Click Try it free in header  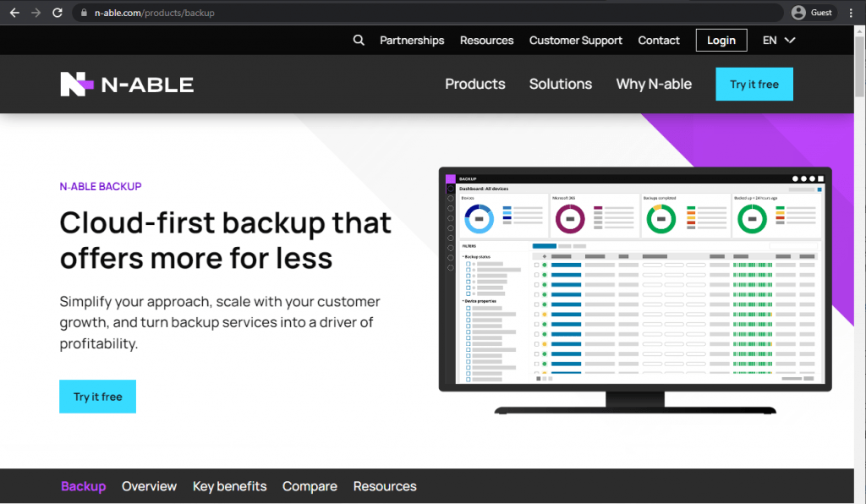pyautogui.click(x=754, y=84)
